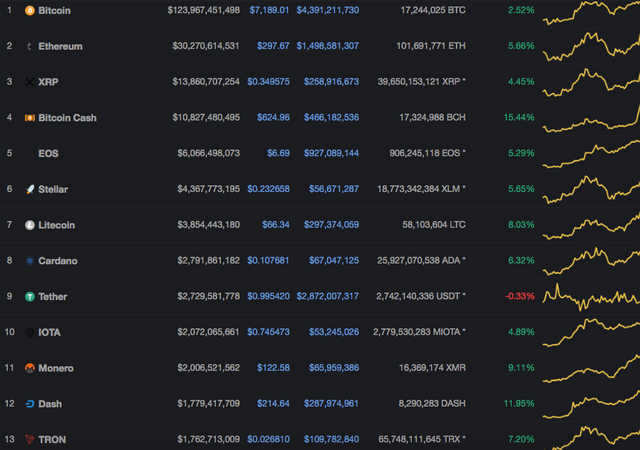
Task: Open Tether price link $0.995420
Action: [268, 296]
